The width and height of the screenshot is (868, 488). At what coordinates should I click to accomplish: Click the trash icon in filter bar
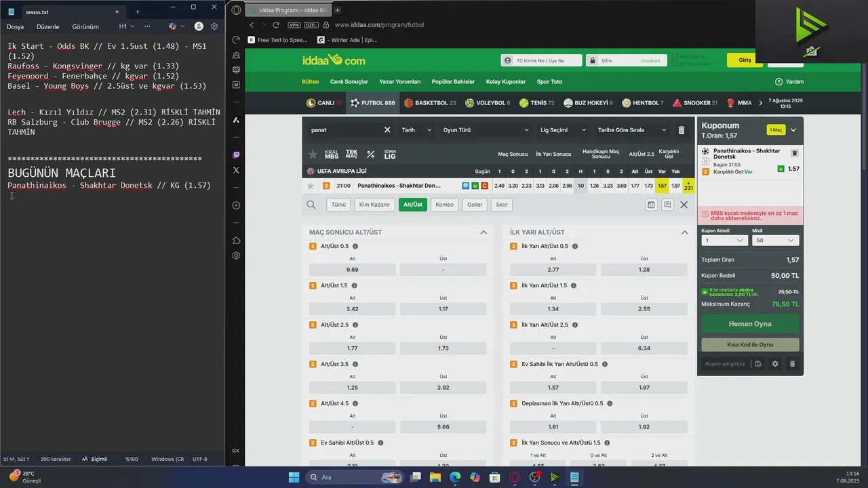pos(682,130)
